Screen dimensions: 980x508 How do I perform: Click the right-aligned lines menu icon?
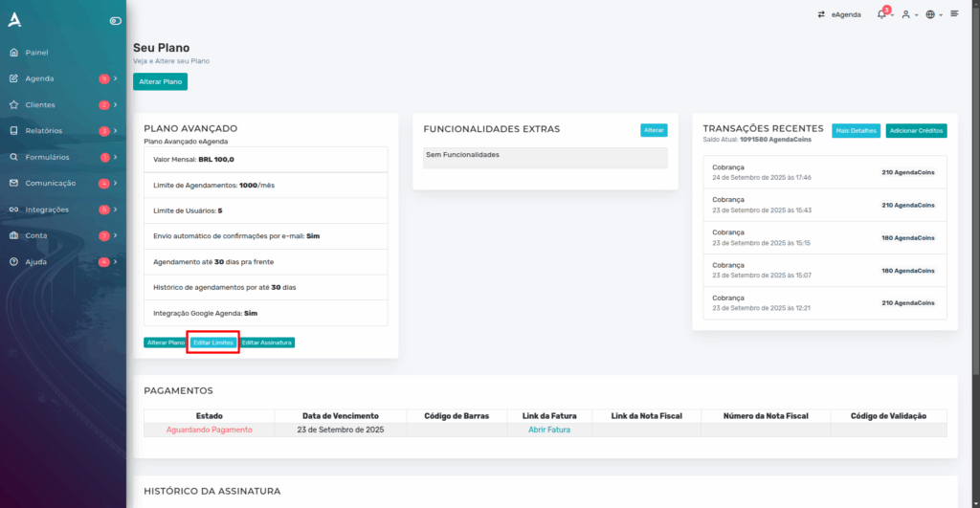(954, 13)
